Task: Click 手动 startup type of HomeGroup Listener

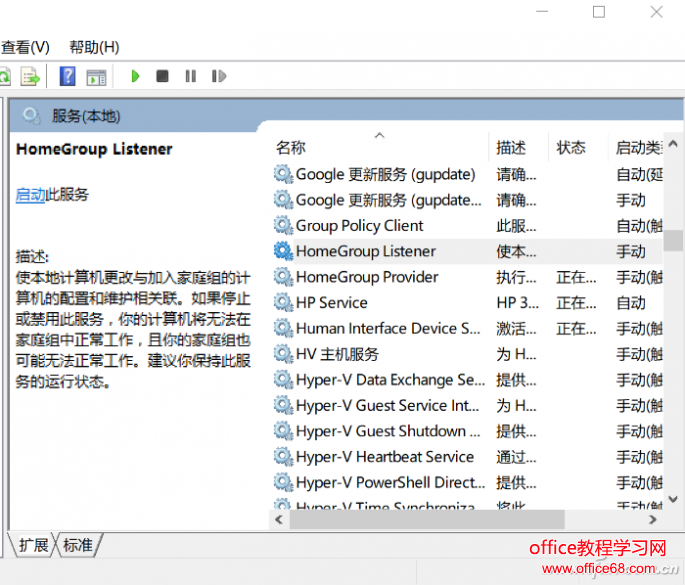Action: point(631,251)
